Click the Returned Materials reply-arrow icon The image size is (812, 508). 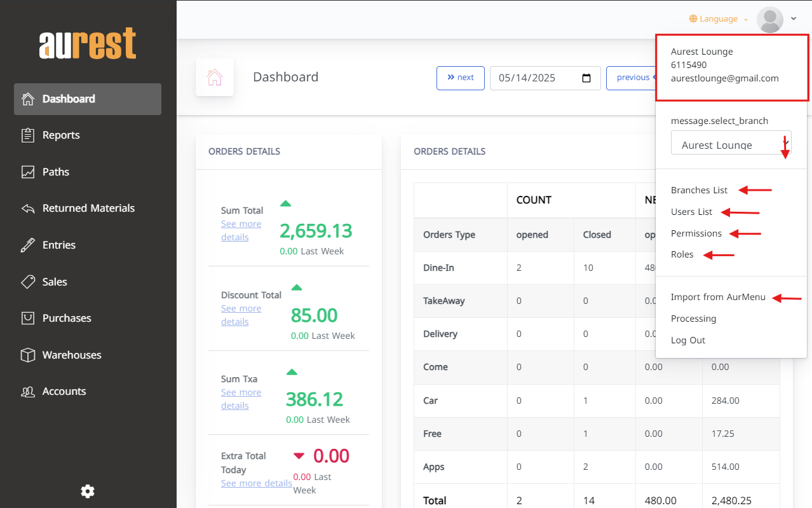pos(27,209)
